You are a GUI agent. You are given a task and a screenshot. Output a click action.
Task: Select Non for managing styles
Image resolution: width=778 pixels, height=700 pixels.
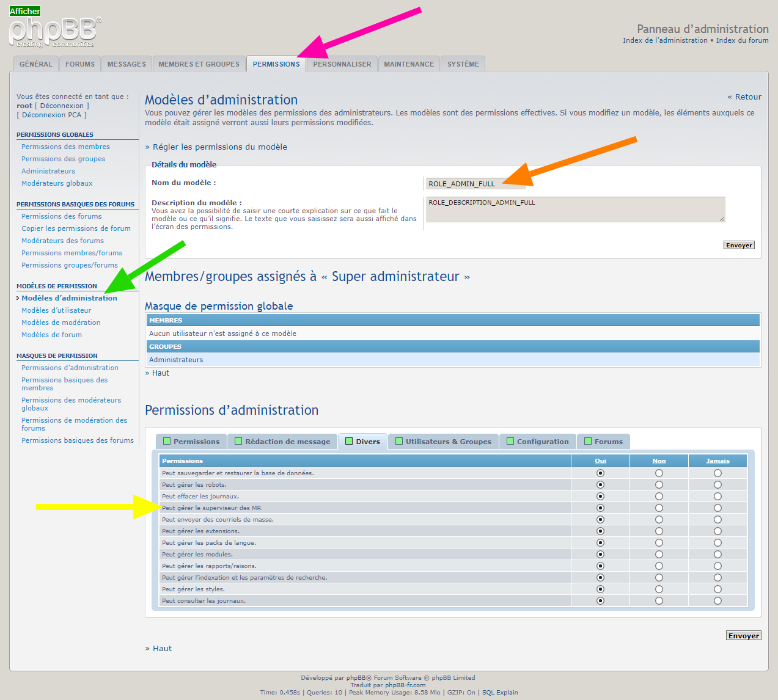[x=659, y=589]
